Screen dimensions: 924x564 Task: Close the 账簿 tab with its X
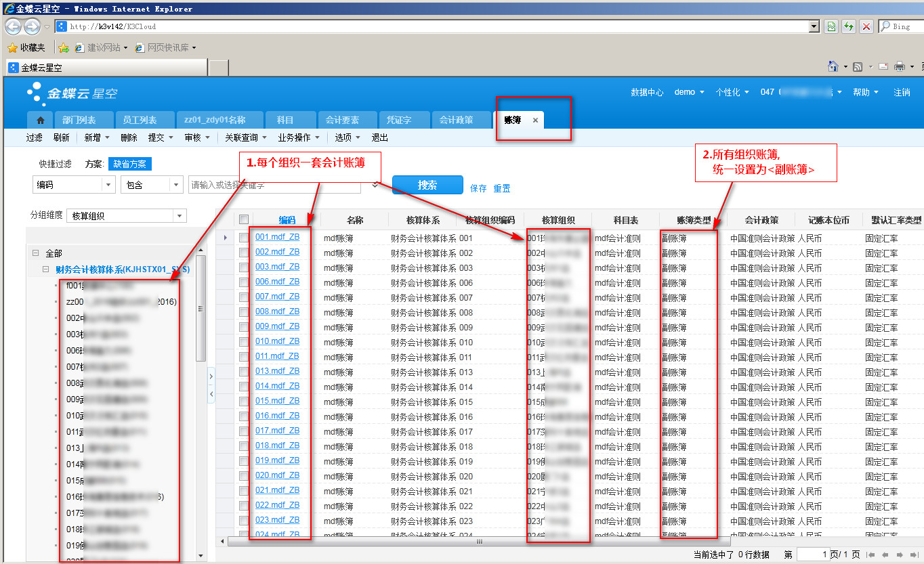[x=535, y=120]
